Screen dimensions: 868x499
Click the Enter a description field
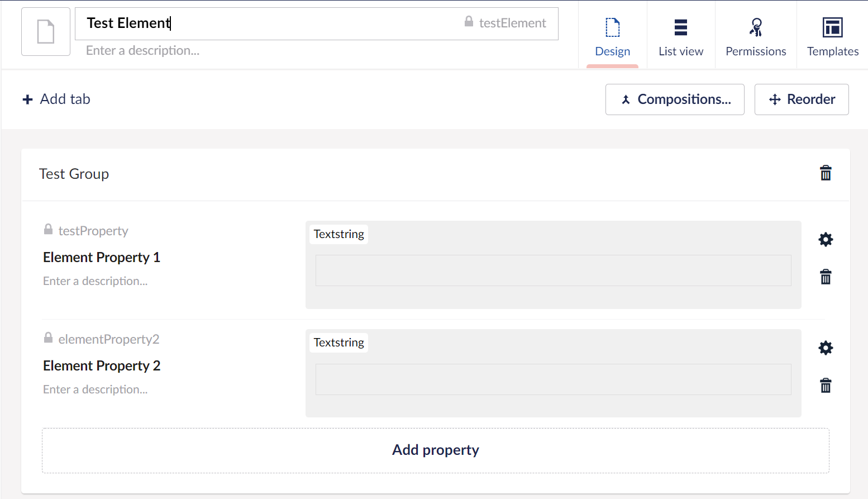pos(142,51)
